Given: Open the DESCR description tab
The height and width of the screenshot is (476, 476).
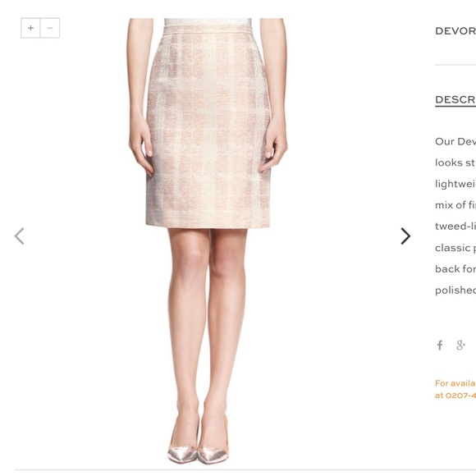Looking at the screenshot, I should (x=455, y=100).
